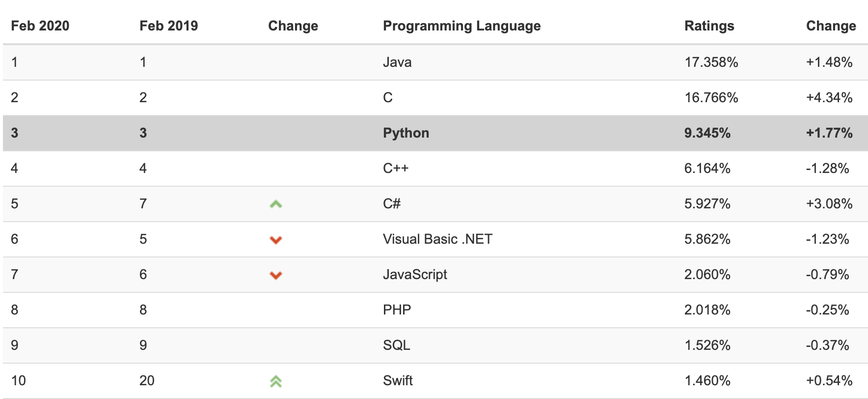
Task: Click the -1.28% change value
Action: (x=828, y=169)
